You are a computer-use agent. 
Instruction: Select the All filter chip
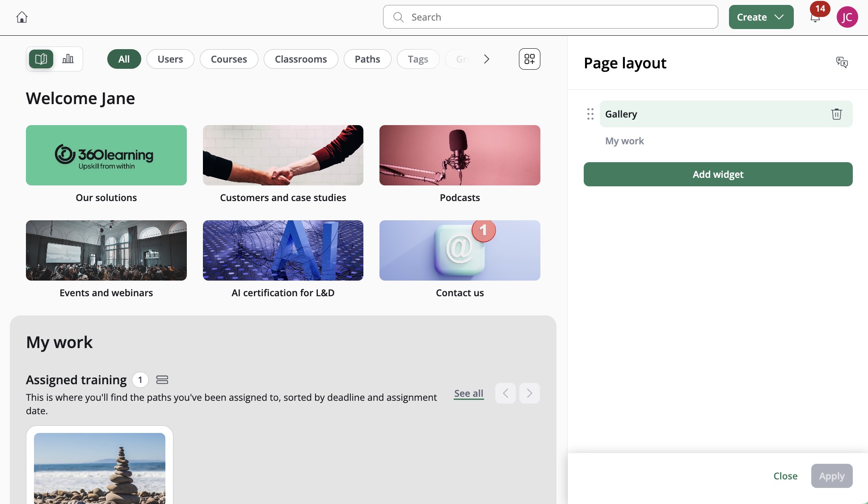pyautogui.click(x=124, y=59)
